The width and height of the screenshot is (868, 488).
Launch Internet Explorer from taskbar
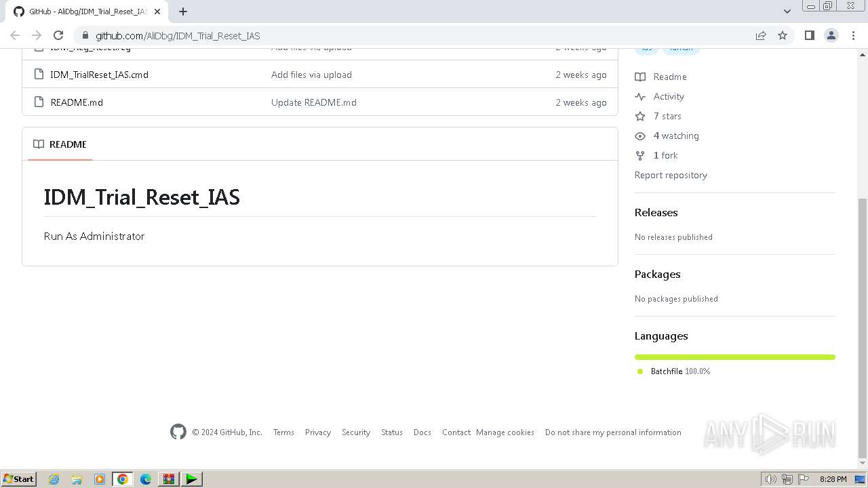pos(54,479)
